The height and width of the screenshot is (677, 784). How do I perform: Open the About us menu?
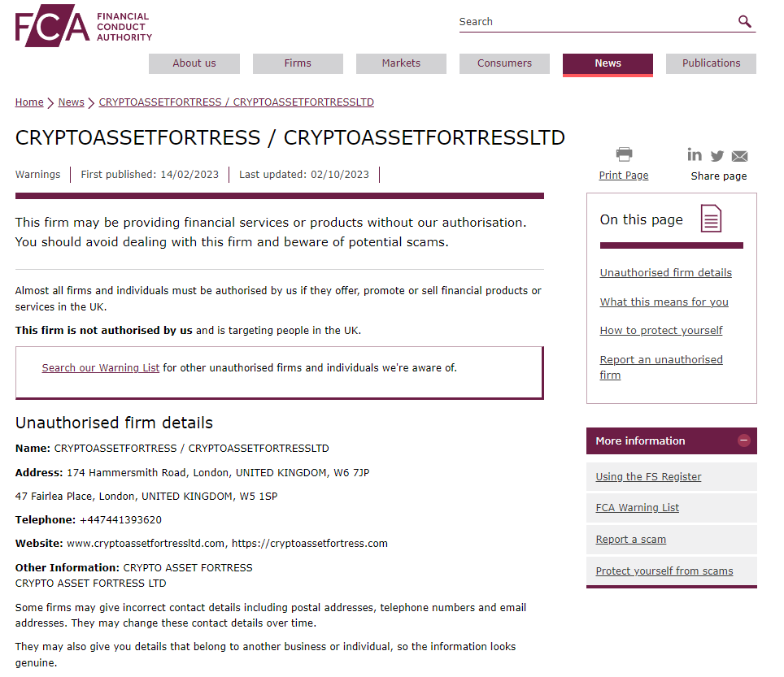(194, 63)
